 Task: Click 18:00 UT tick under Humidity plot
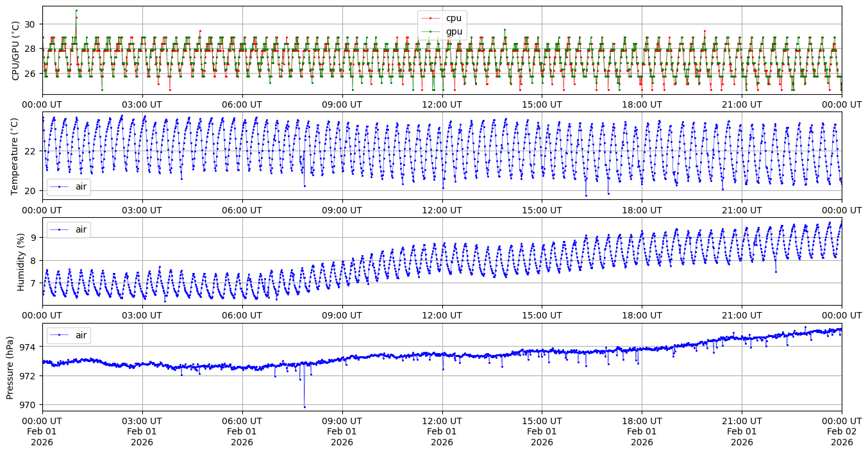tap(642, 315)
